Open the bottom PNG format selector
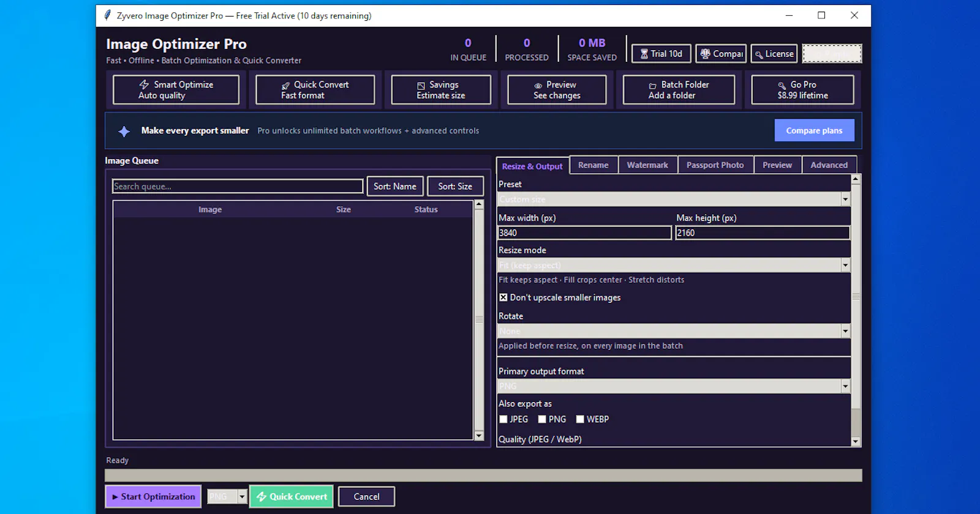Image resolution: width=980 pixels, height=514 pixels. click(x=227, y=497)
